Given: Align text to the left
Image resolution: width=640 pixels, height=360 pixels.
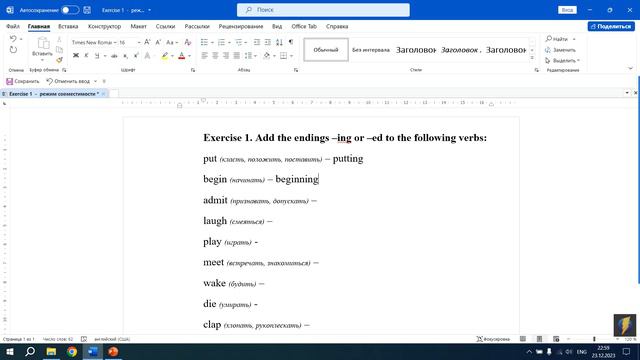Looking at the screenshot, I should pyautogui.click(x=204, y=56).
